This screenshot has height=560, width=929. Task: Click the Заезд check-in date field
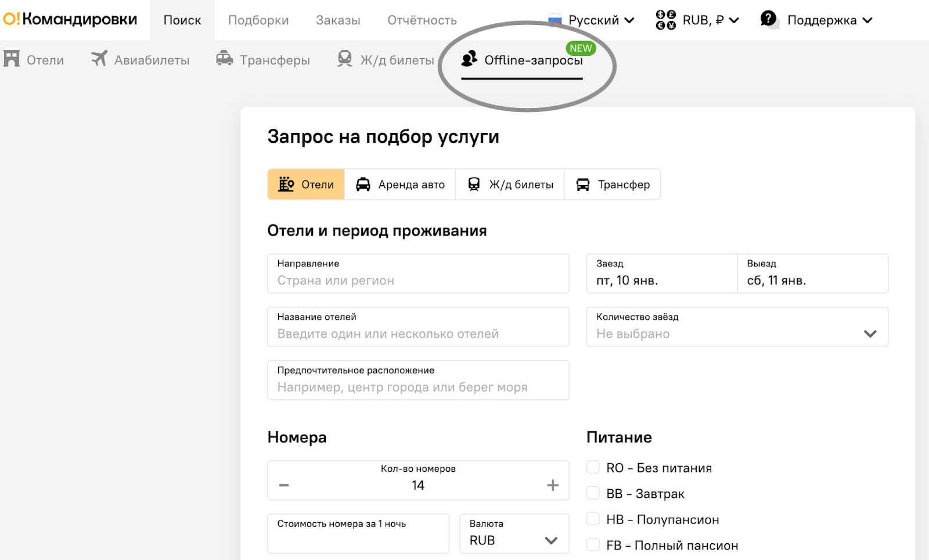coord(662,273)
